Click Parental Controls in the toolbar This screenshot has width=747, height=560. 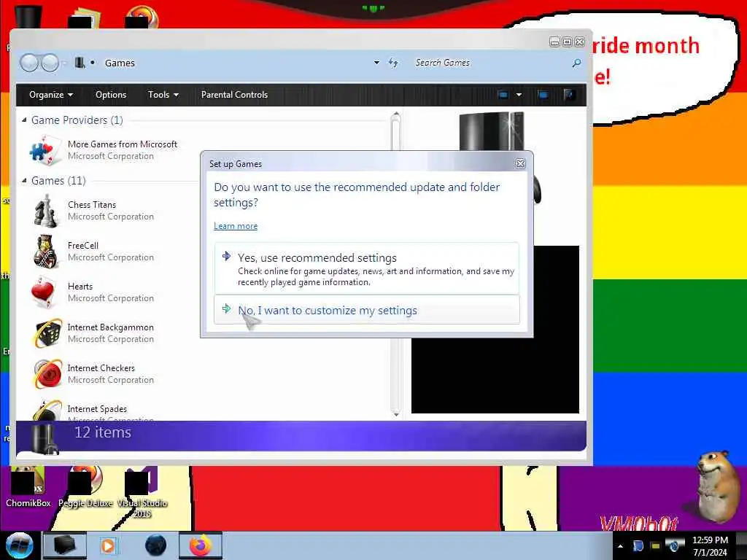pos(234,95)
